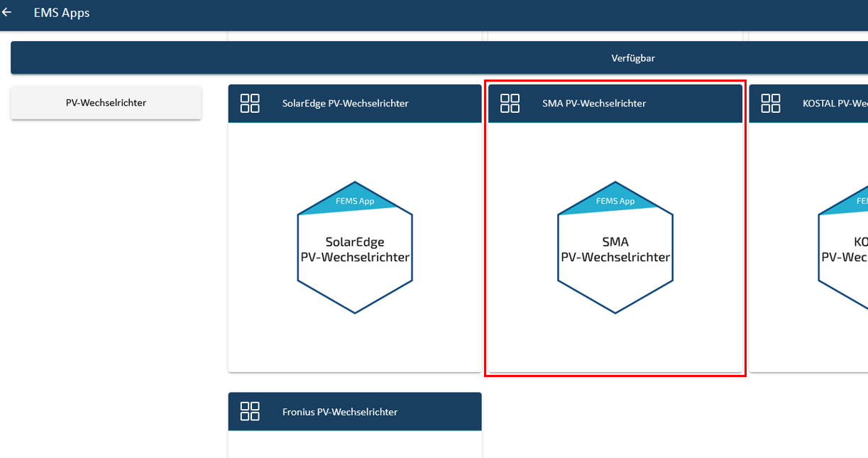Click the SolarEdge PV-Wechselrichter grid icon

(x=250, y=103)
